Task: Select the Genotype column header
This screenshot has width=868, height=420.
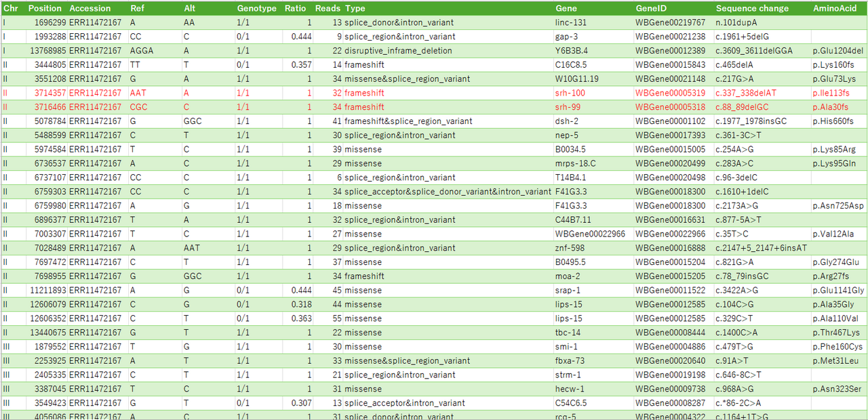Action: pyautogui.click(x=256, y=8)
